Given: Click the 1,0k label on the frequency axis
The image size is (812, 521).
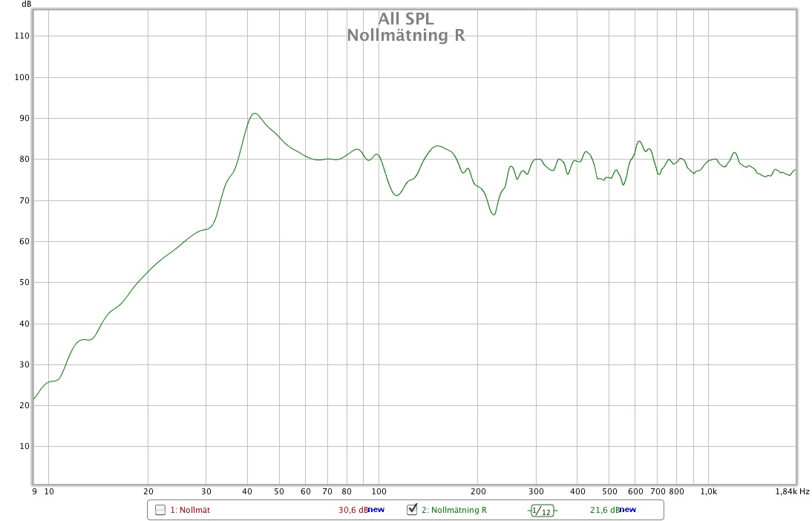Looking at the screenshot, I should pos(708,491).
